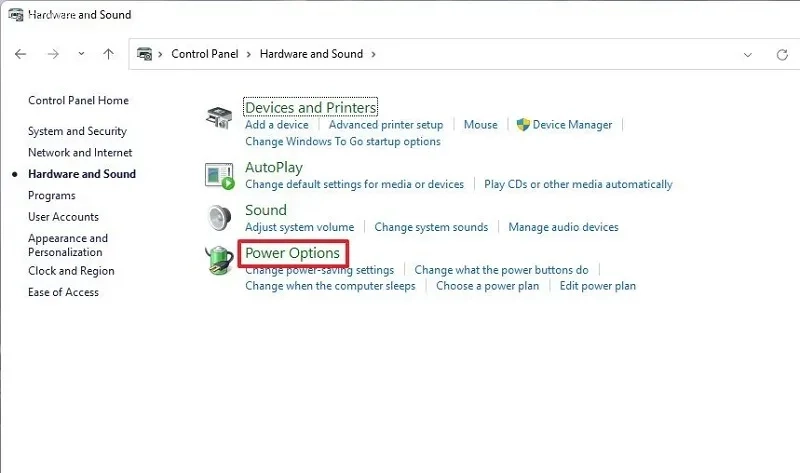Open the Devices and Printers heading
The image size is (800, 473).
pyautogui.click(x=311, y=108)
